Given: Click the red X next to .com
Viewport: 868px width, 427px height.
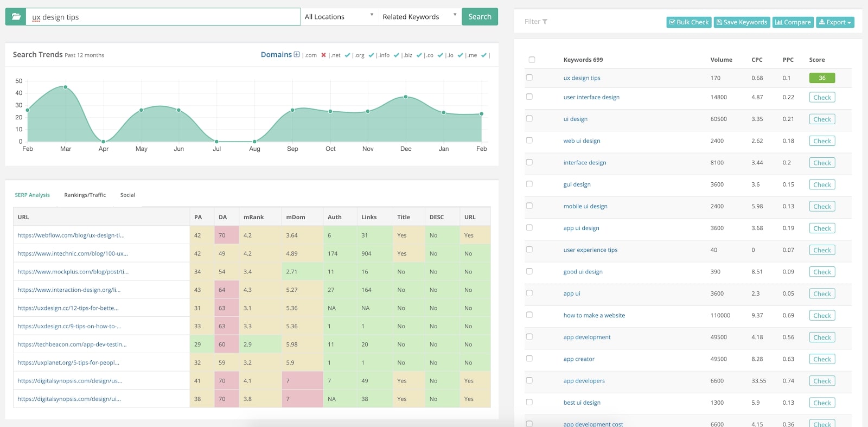Looking at the screenshot, I should (x=323, y=55).
